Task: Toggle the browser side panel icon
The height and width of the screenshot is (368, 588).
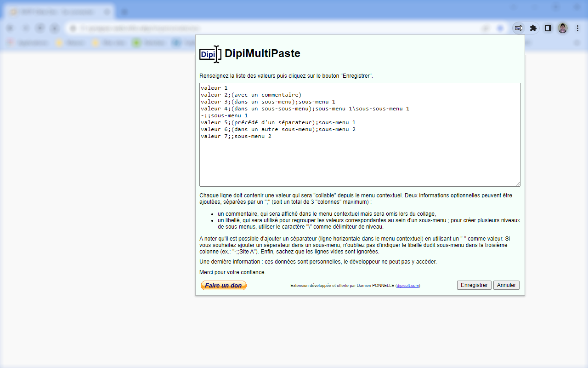Action: pyautogui.click(x=548, y=28)
